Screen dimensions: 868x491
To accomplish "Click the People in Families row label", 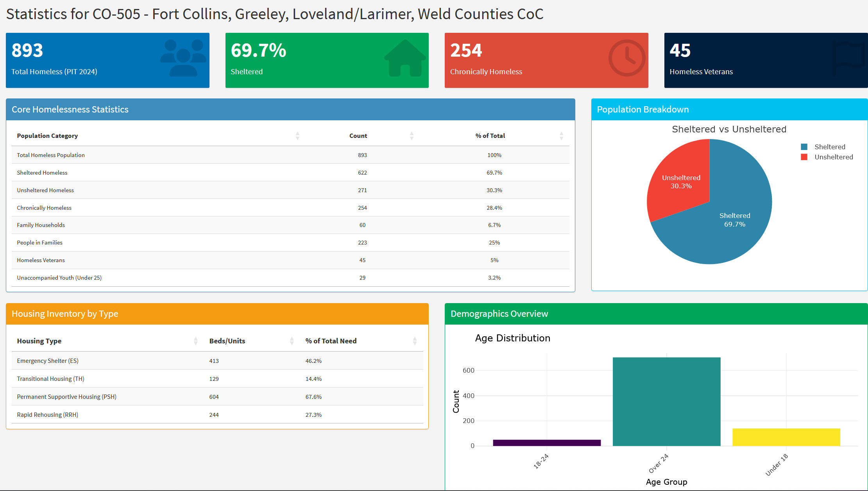I will tap(40, 243).
